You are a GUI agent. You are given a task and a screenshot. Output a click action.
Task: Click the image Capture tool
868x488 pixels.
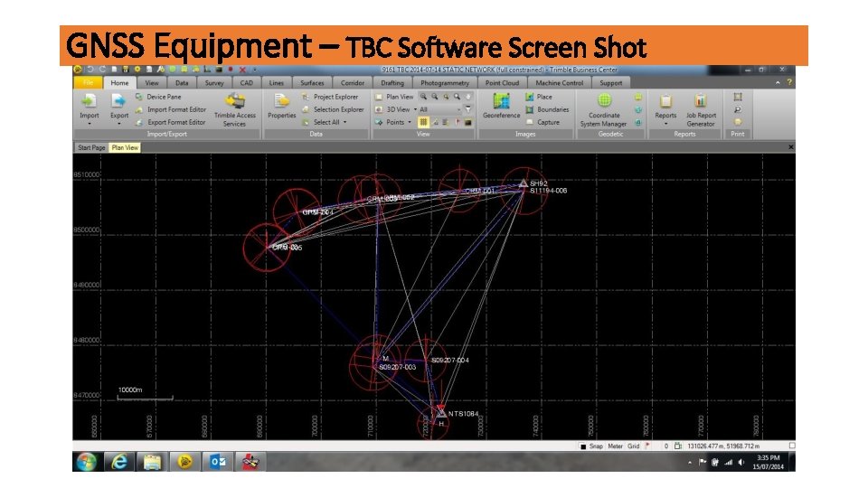542,122
